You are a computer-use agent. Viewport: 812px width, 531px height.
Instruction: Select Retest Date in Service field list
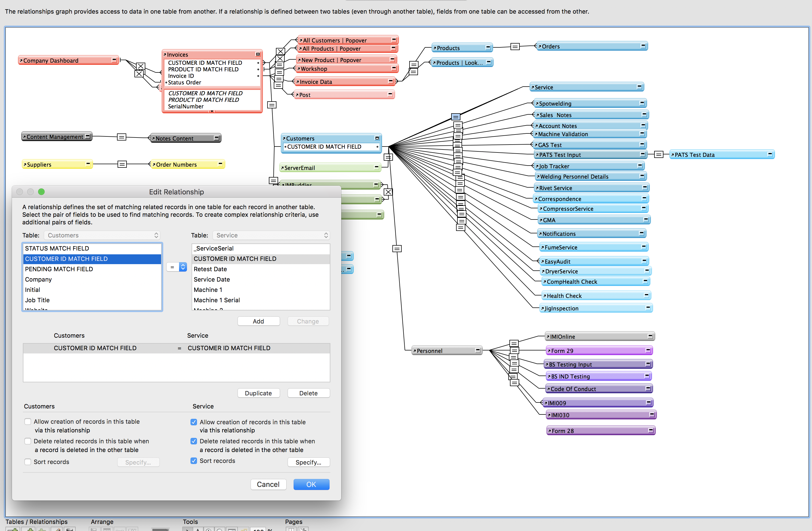coord(261,269)
